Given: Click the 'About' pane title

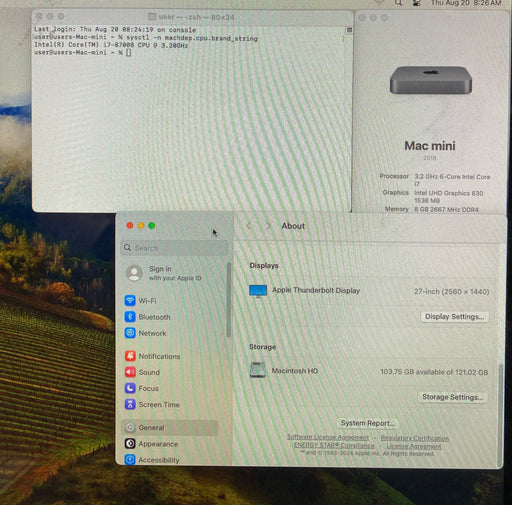Looking at the screenshot, I should [293, 226].
